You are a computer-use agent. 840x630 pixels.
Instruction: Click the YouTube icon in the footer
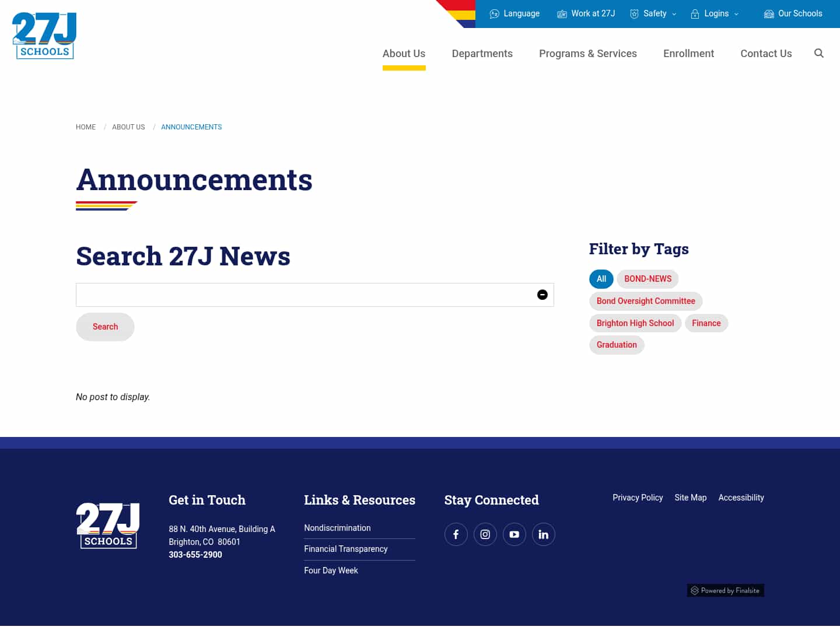pos(514,534)
